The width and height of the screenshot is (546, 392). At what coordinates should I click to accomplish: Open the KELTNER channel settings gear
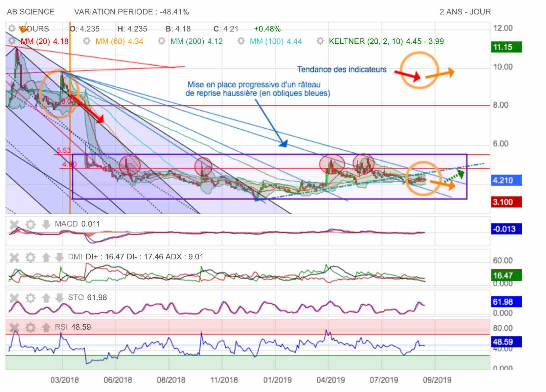pos(320,41)
